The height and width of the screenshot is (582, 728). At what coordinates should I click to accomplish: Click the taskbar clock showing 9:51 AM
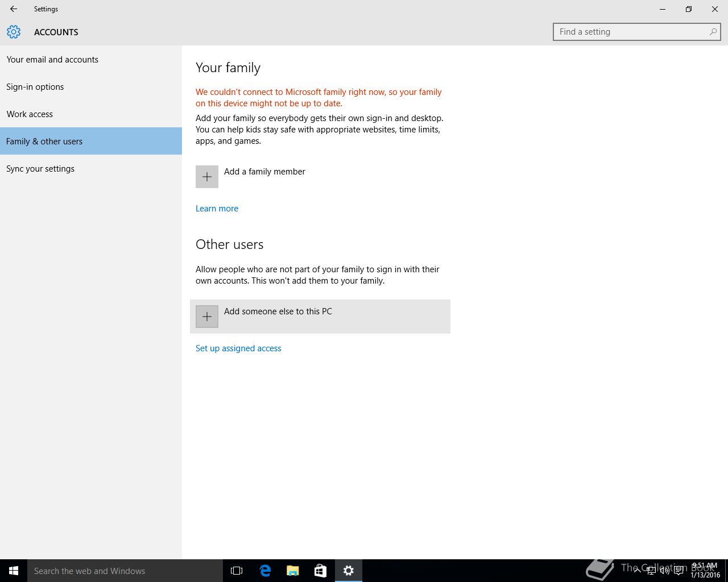click(705, 571)
